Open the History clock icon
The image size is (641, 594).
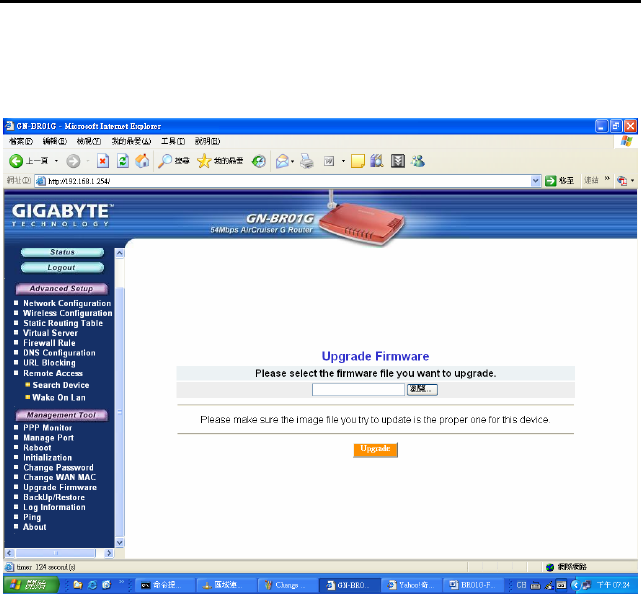coord(258,161)
